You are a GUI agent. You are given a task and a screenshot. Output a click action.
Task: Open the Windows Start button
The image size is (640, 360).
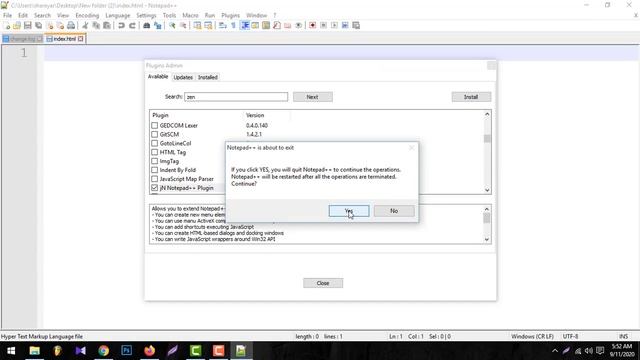[11, 351]
